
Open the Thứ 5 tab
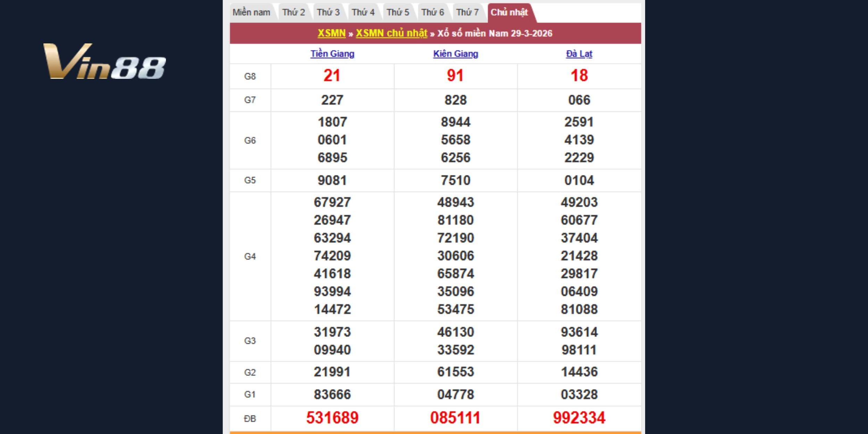click(x=398, y=12)
